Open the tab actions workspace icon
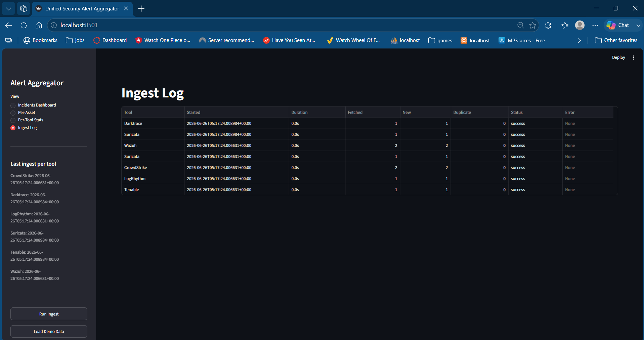This screenshot has height=340, width=644. 24,8
